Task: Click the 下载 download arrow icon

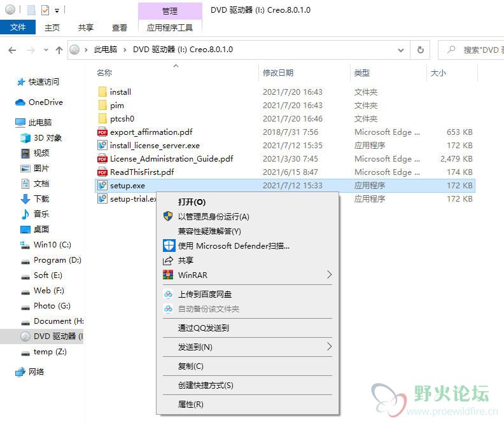Action: click(x=25, y=199)
